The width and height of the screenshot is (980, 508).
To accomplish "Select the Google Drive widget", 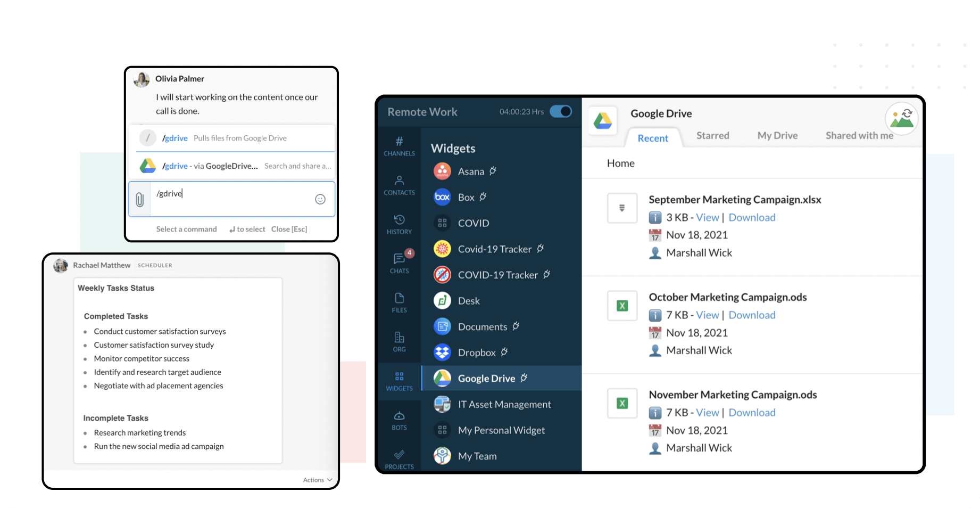I will point(501,378).
